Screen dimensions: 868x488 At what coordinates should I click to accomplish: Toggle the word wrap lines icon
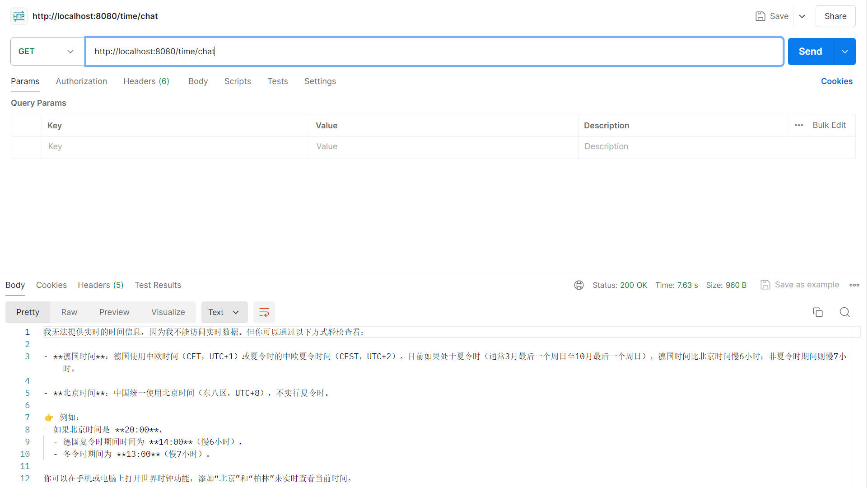click(264, 312)
